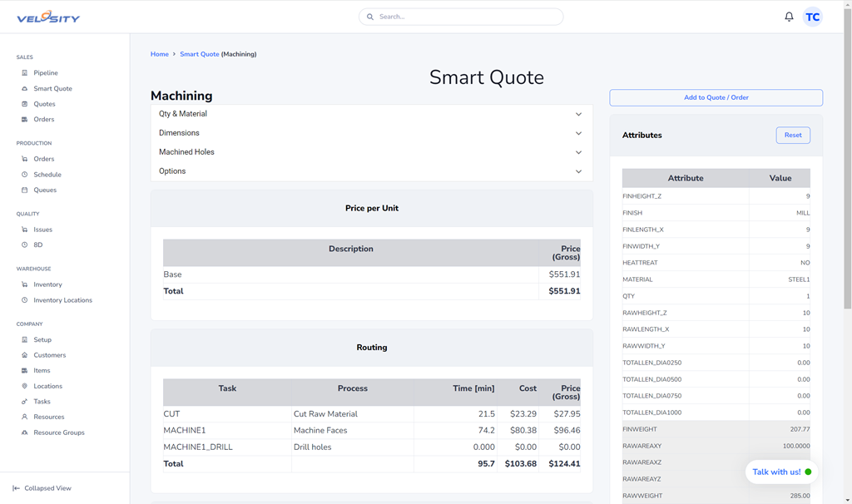The height and width of the screenshot is (504, 852).
Task: Follow the Home breadcrumb link
Action: click(159, 54)
